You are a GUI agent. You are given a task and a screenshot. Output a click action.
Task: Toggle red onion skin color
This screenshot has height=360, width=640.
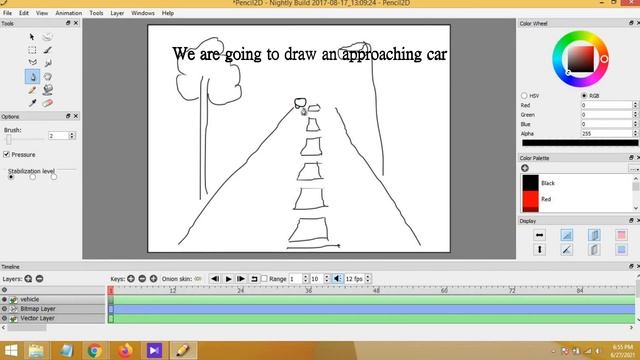point(621,235)
